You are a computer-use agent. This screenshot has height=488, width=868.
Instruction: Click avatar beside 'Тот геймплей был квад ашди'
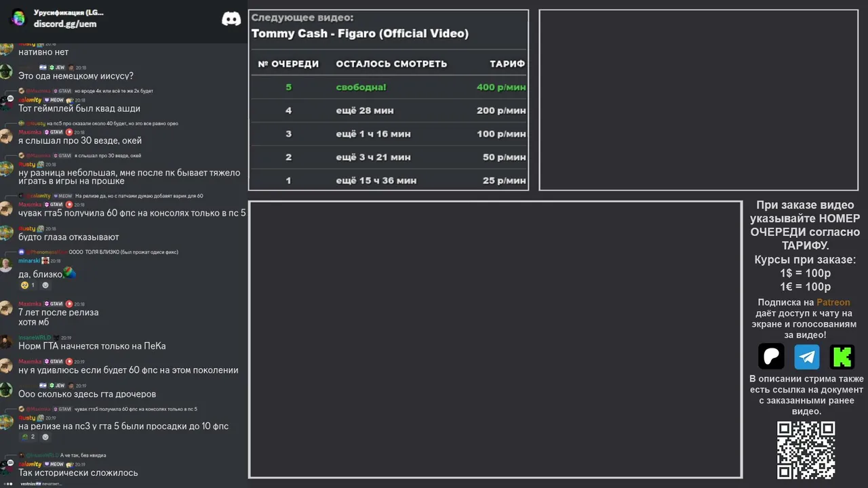click(x=6, y=104)
